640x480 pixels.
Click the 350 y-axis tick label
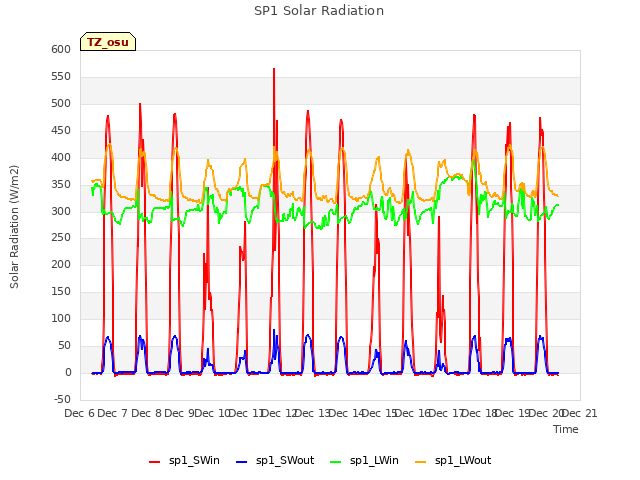61,184
